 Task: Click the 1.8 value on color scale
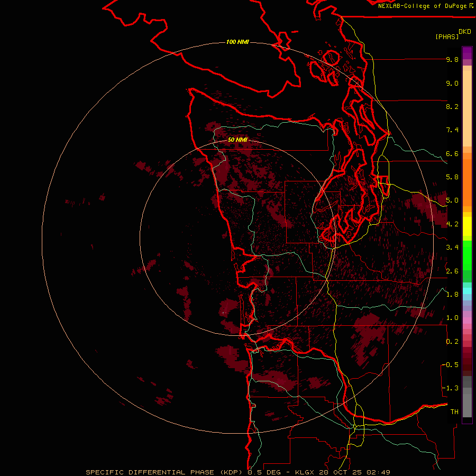(x=452, y=295)
